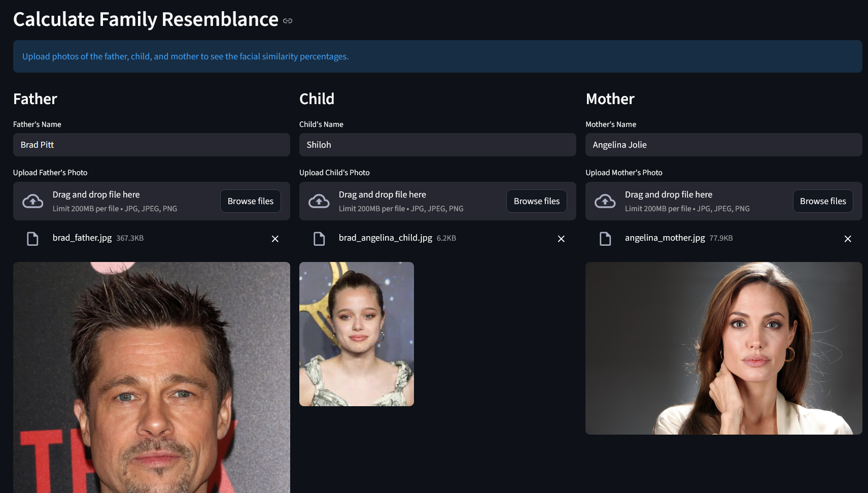Click the file icon next to brad_angelina_child.jpg
This screenshot has height=493, width=868.
click(319, 239)
